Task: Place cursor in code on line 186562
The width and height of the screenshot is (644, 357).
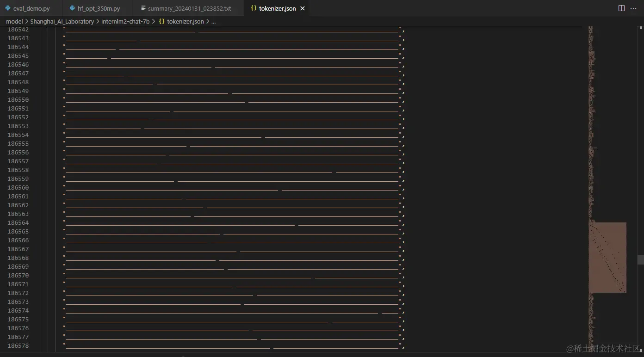Action: [x=234, y=205]
